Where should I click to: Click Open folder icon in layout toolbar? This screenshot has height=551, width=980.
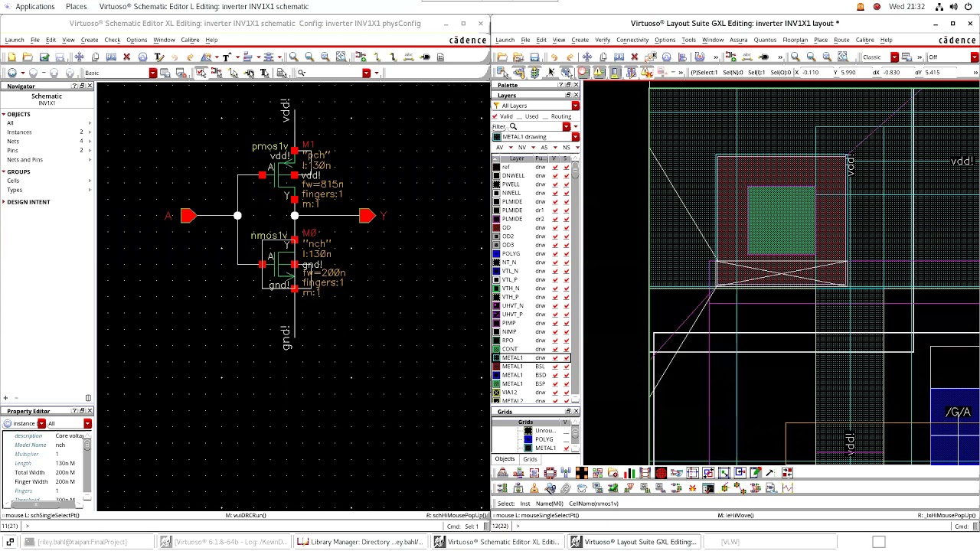[502, 57]
